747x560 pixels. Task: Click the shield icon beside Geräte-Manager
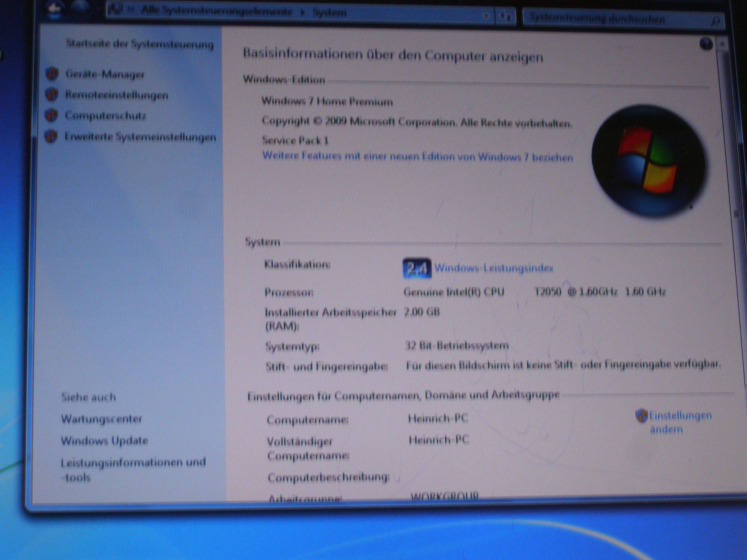pos(52,73)
